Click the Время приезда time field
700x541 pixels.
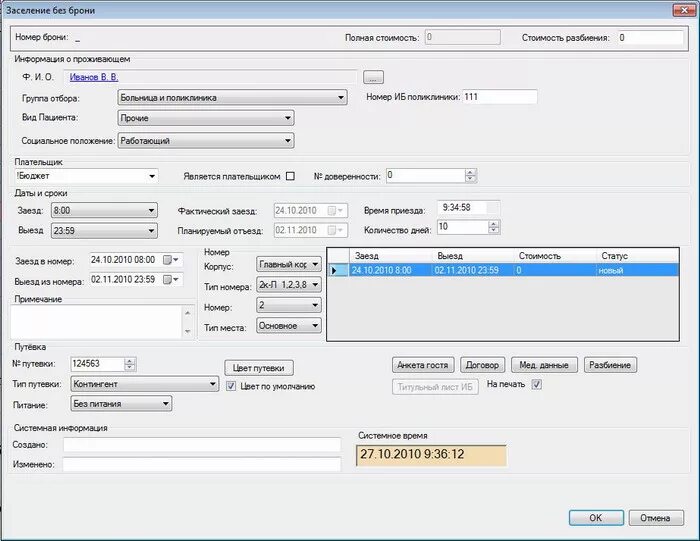[468, 208]
